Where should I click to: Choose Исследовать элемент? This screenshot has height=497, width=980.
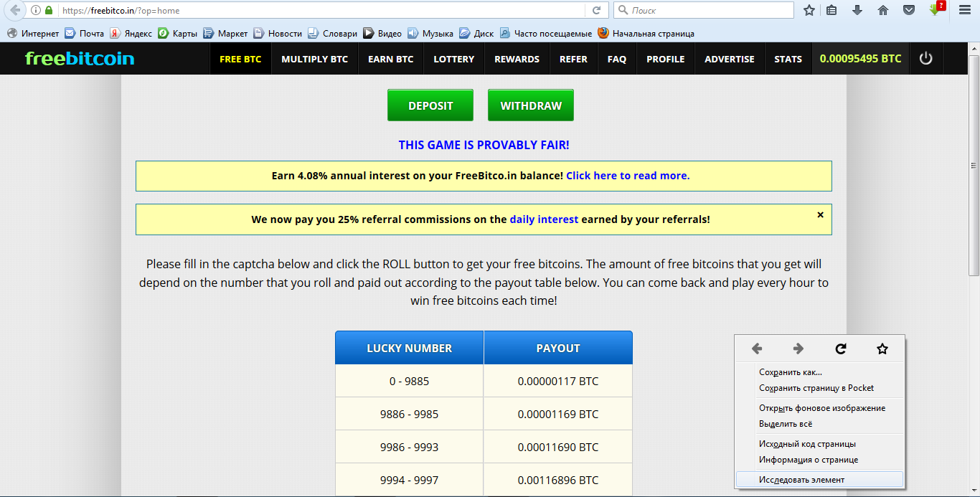click(820, 480)
